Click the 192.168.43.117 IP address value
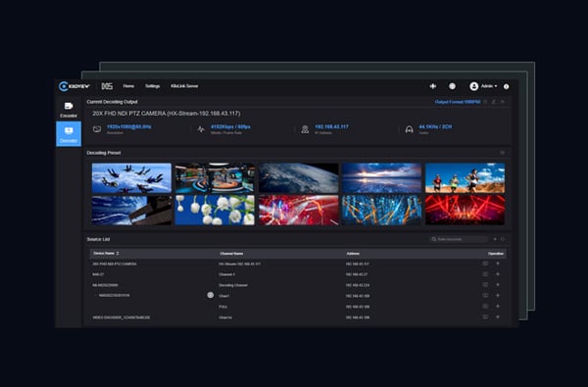This screenshot has width=588, height=387. (331, 126)
